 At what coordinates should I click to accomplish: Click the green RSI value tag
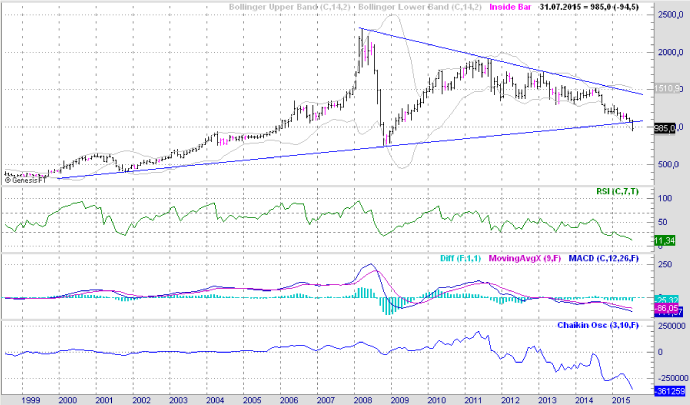[665, 240]
